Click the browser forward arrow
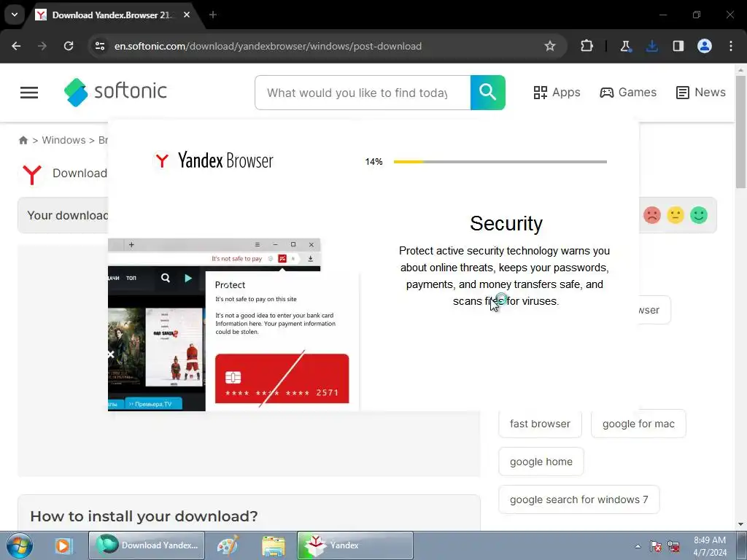Viewport: 747px width, 560px height. tap(42, 46)
